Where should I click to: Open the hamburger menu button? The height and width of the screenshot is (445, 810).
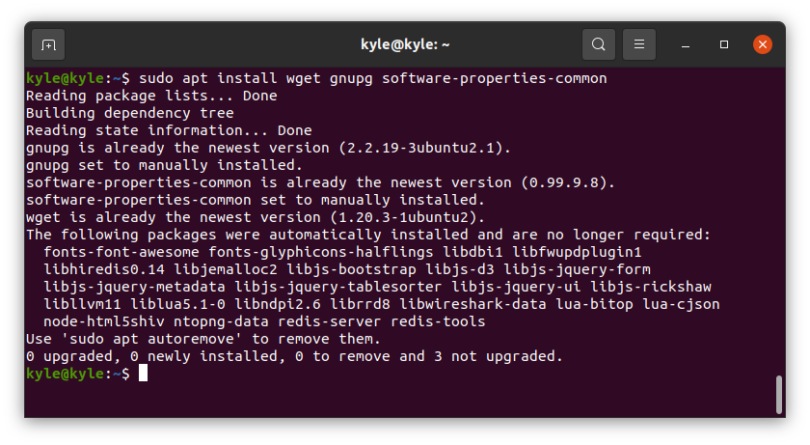pyautogui.click(x=639, y=44)
